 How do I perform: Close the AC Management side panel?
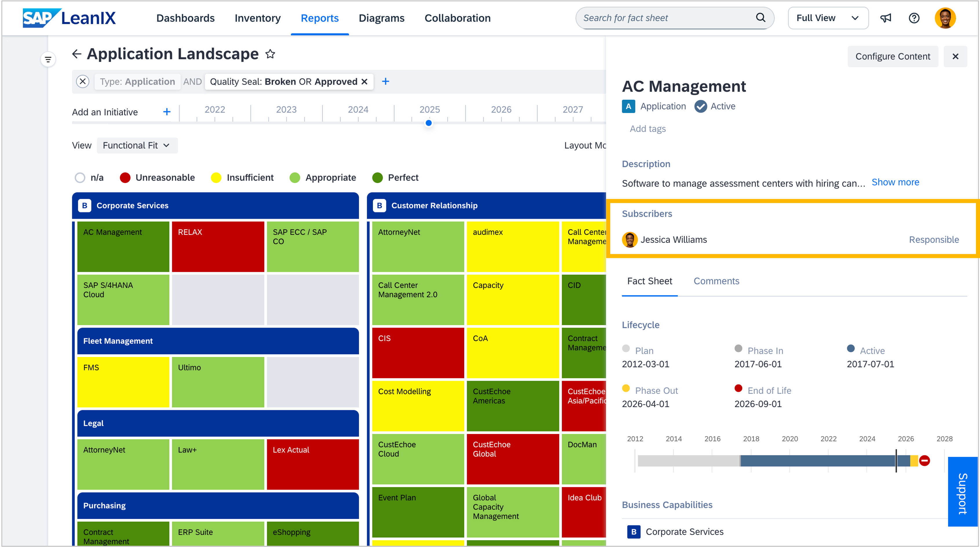coord(955,56)
